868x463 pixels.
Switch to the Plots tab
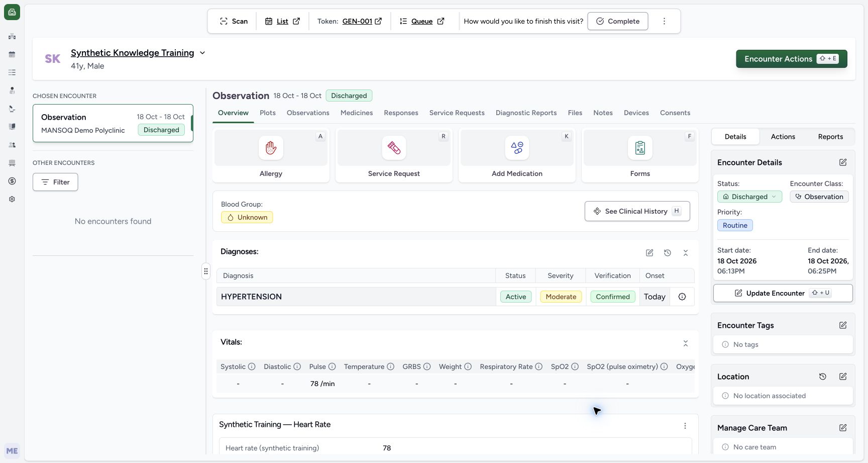click(268, 113)
